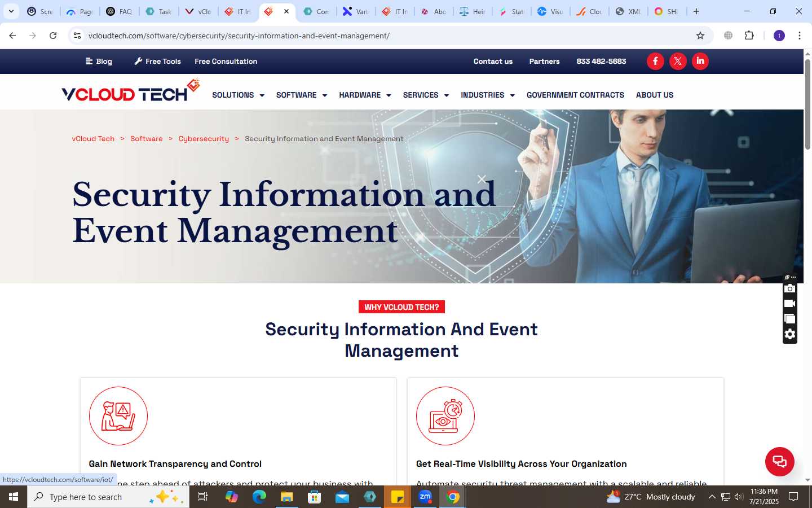This screenshot has height=508, width=812.
Task: Bookmark this page with the star icon
Action: (700, 36)
